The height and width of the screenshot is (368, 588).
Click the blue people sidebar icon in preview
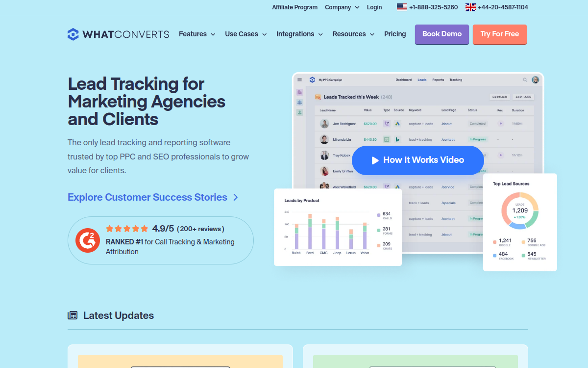[x=300, y=103]
